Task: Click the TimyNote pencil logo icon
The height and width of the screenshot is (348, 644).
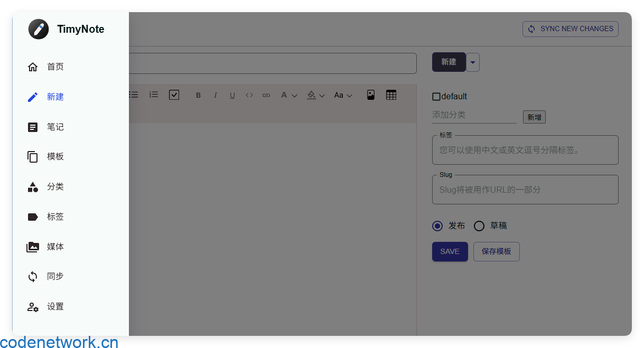Action: click(x=39, y=29)
